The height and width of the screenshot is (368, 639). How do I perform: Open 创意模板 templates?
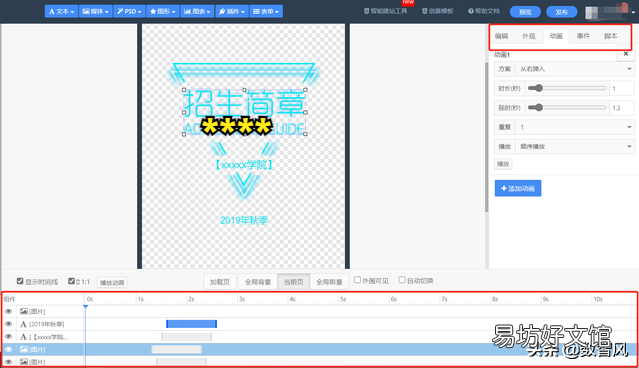(x=438, y=11)
